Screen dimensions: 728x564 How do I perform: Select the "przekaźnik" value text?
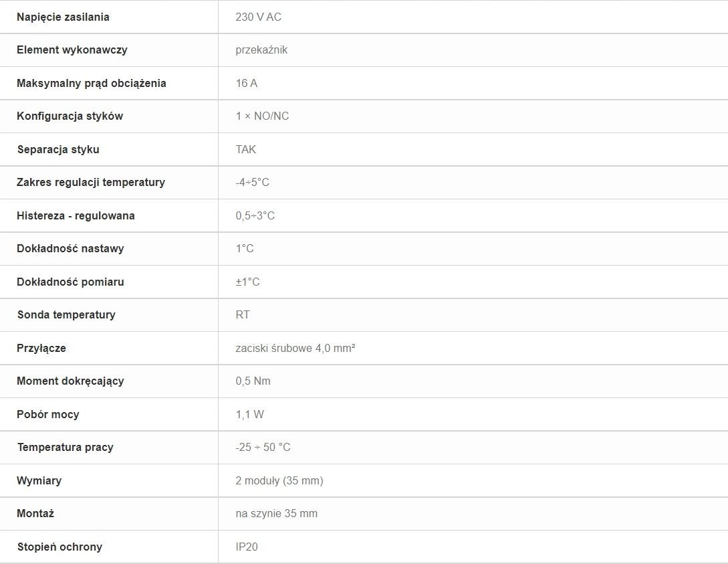tap(261, 50)
